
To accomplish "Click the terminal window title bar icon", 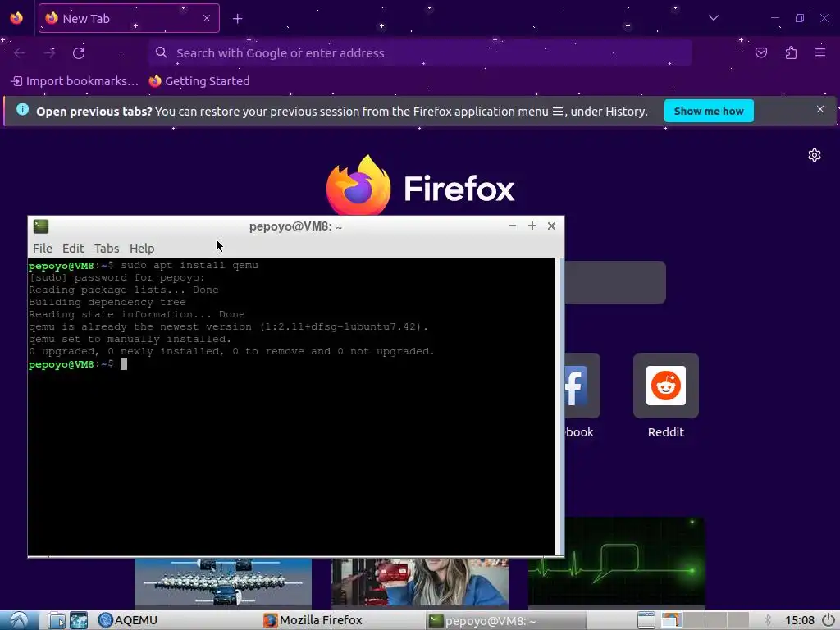I will (x=41, y=226).
